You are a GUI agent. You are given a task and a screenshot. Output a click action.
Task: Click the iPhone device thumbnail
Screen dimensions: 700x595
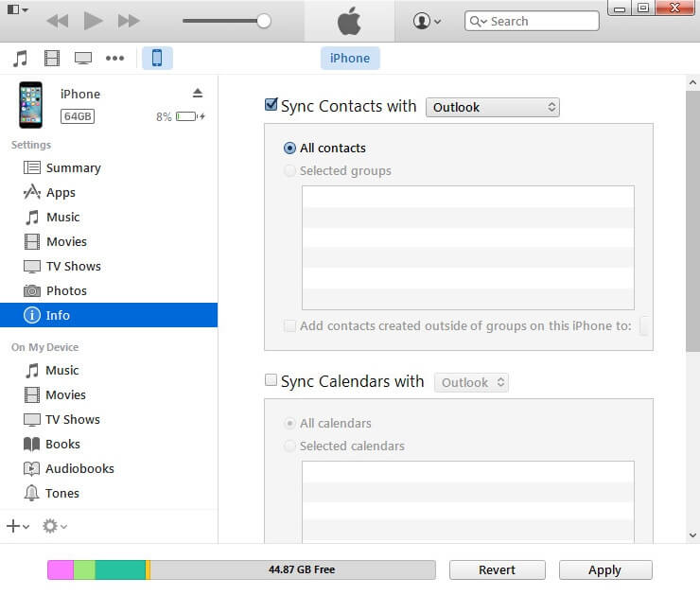31,105
